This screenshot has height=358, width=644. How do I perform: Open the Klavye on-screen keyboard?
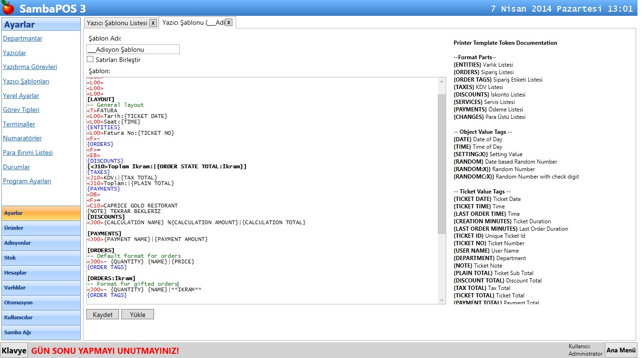14,351
